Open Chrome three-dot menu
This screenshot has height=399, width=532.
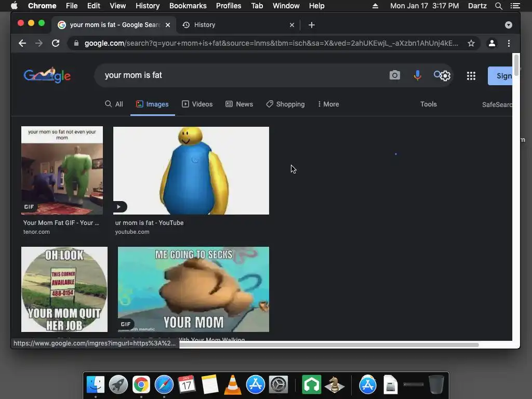(x=509, y=43)
